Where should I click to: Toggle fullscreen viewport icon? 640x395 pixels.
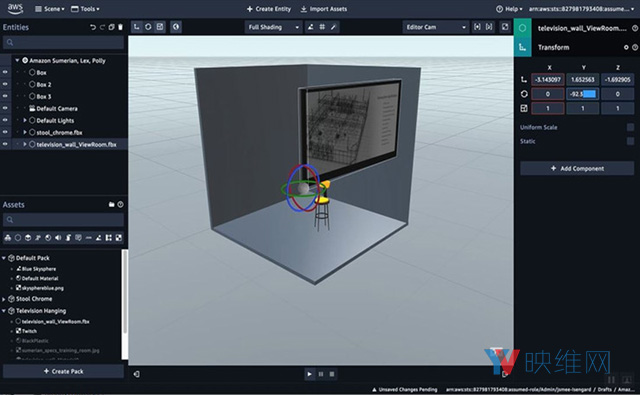pos(505,27)
